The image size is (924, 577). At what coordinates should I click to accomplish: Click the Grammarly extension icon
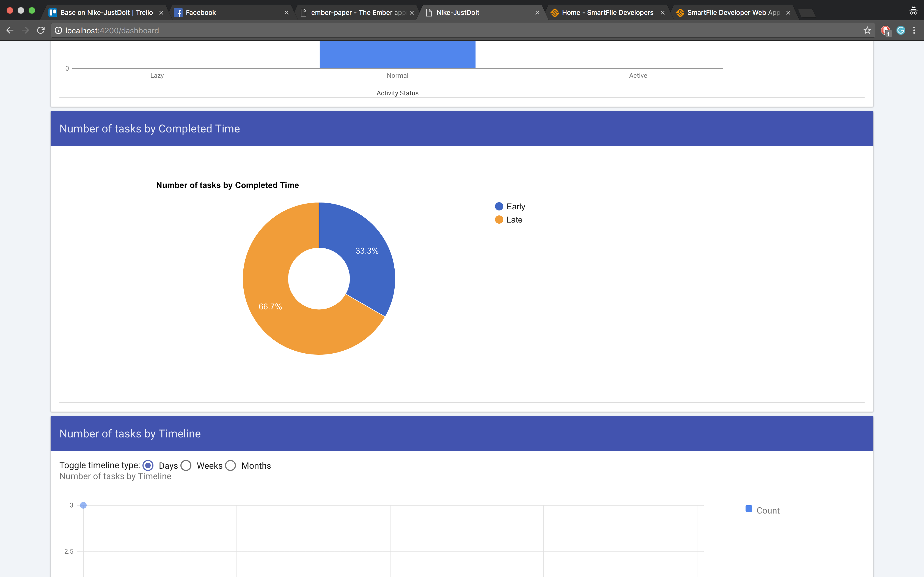[901, 30]
